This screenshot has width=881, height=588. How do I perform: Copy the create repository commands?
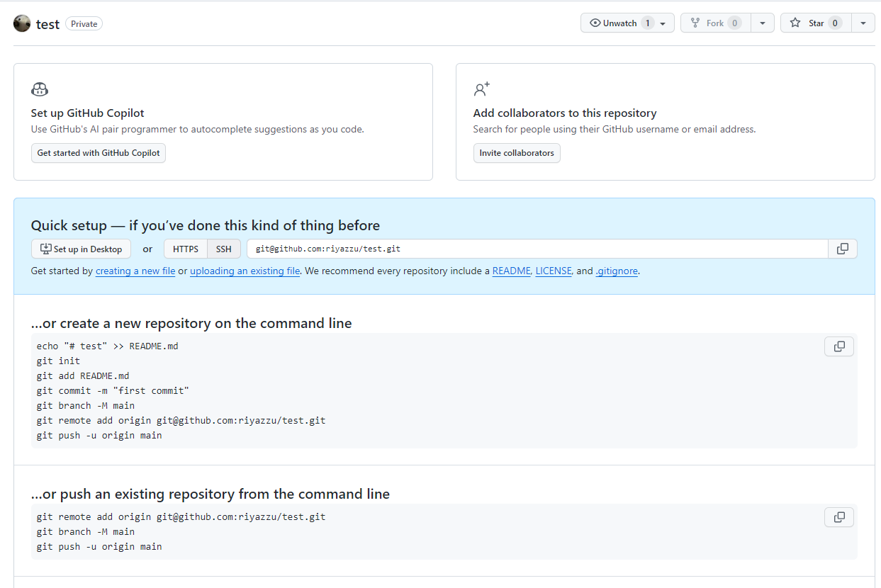point(838,346)
